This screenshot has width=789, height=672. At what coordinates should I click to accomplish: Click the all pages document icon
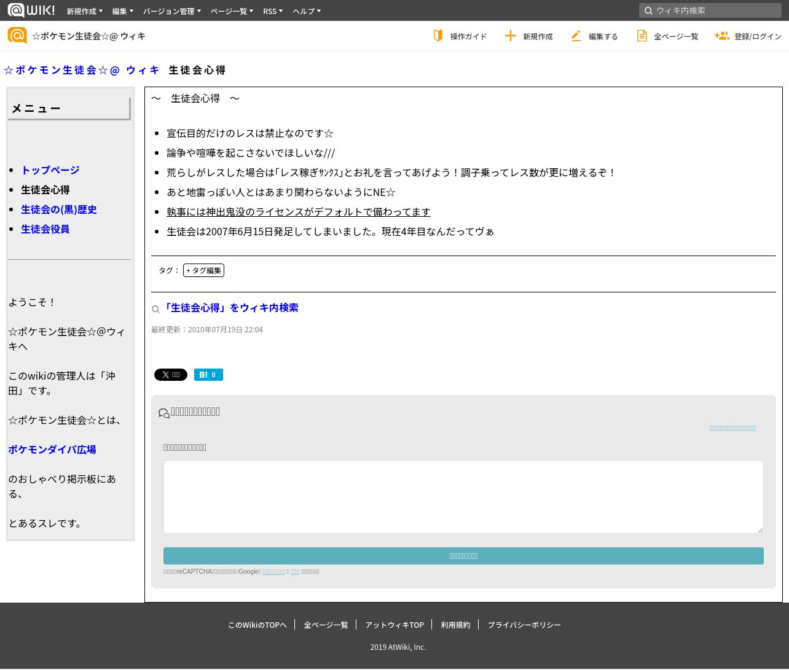(642, 36)
